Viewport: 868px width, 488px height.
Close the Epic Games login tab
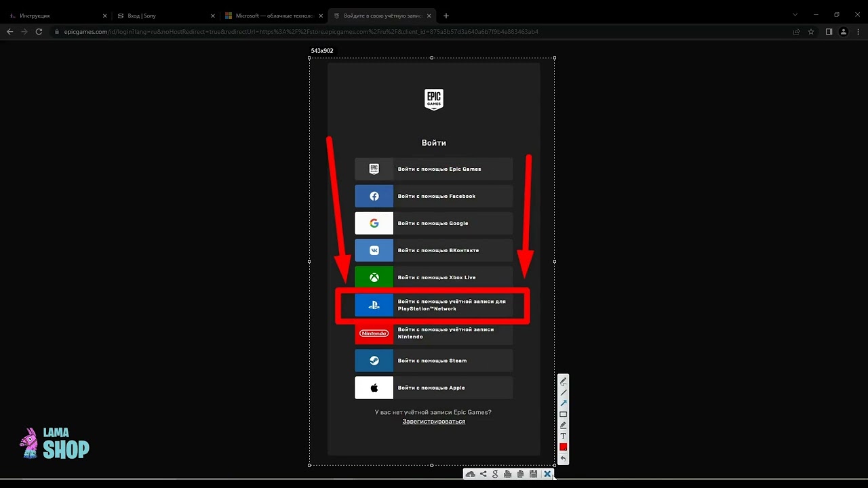click(x=429, y=16)
